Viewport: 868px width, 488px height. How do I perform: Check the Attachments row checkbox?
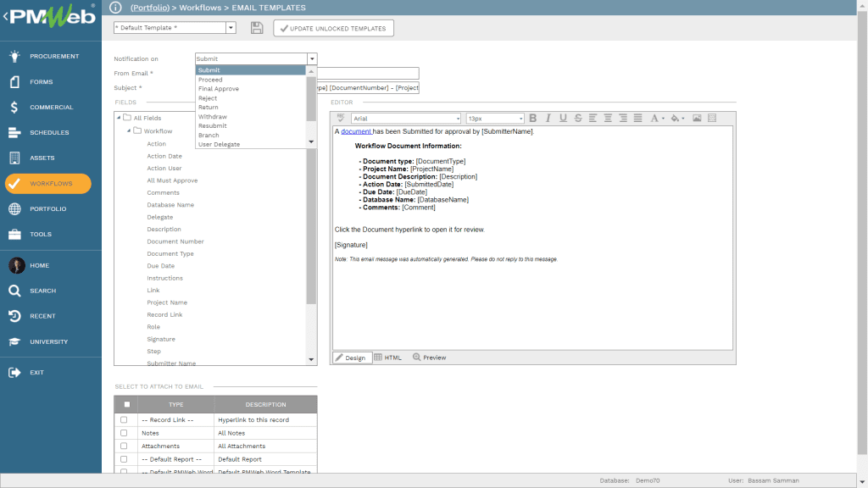124,446
